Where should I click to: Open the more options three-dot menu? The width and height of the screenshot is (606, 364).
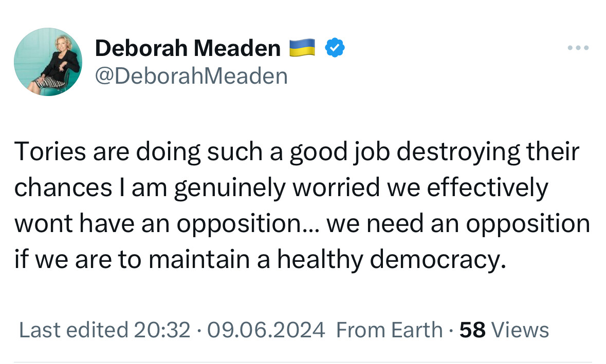[x=578, y=48]
